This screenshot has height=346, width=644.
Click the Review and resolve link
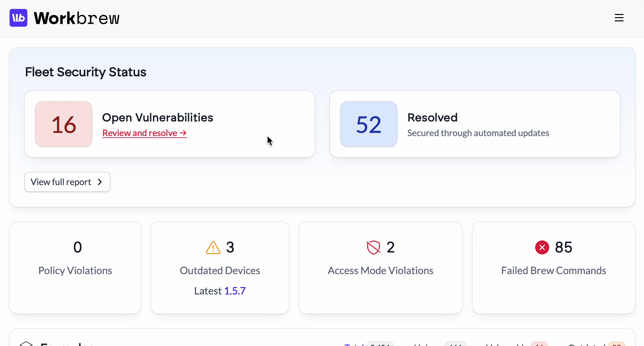coord(140,133)
